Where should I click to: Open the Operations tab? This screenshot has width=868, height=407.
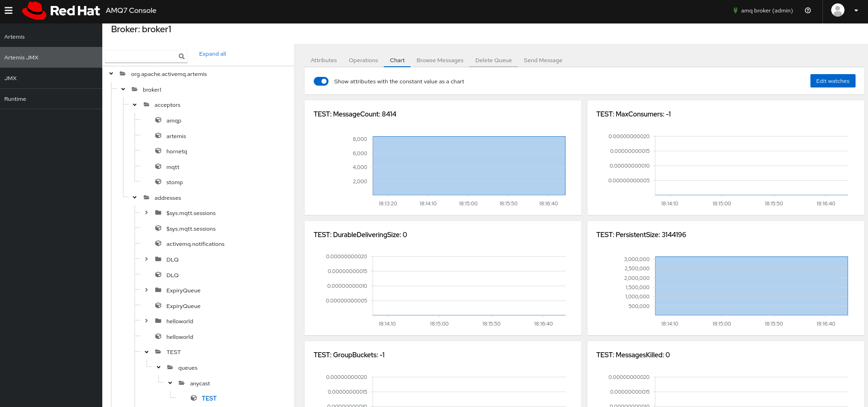(x=363, y=60)
